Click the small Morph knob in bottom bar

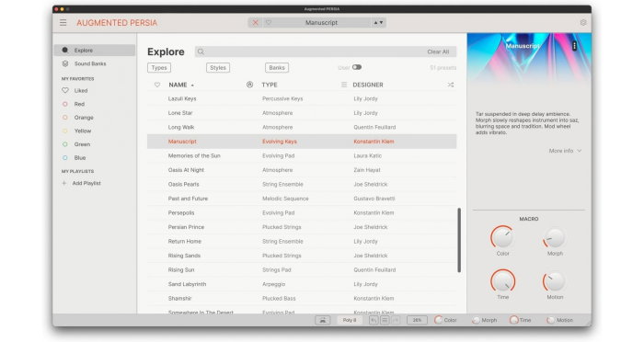point(476,320)
